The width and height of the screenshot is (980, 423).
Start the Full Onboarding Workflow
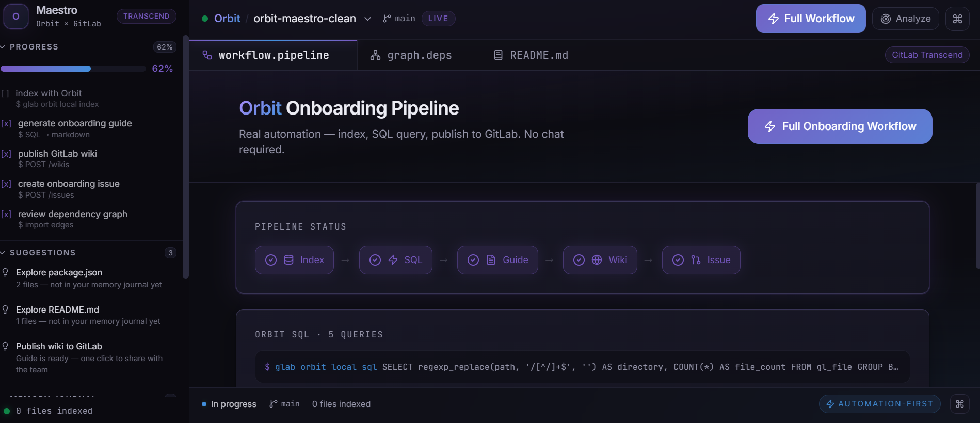[x=840, y=126]
